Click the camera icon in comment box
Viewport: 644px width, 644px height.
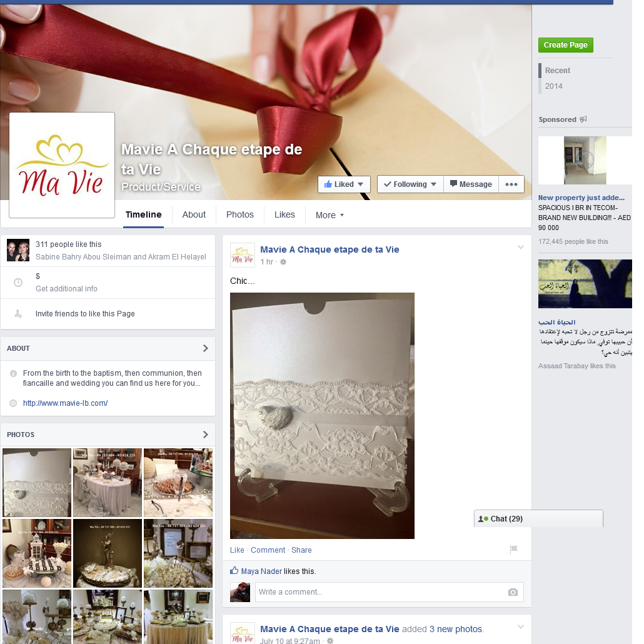pyautogui.click(x=513, y=592)
